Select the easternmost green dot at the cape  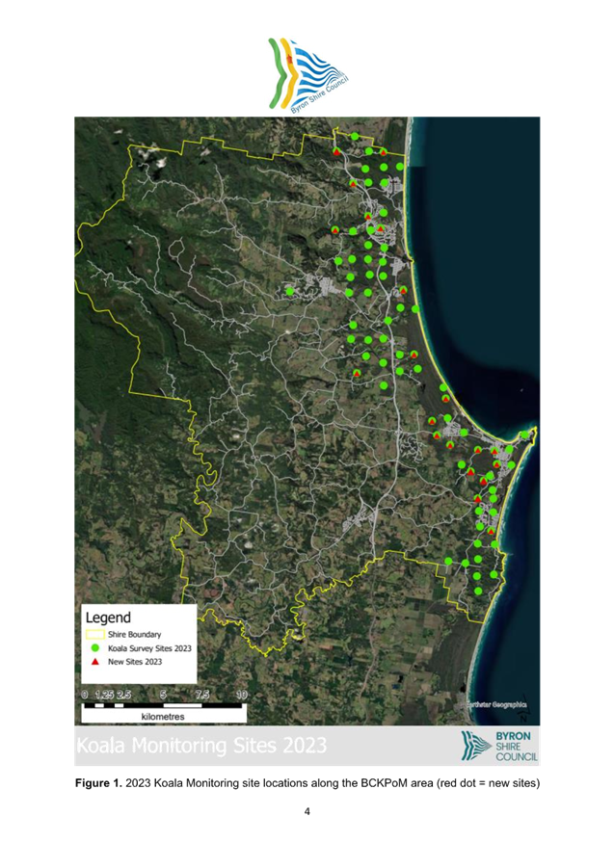(x=523, y=435)
